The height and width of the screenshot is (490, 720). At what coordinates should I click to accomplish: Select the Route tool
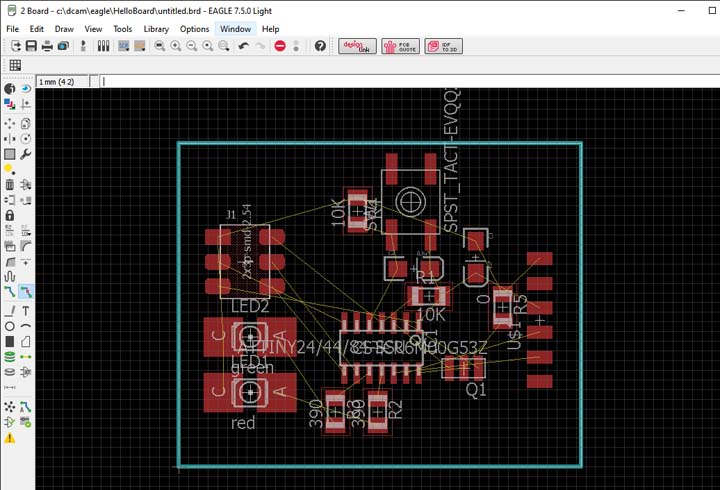10,292
